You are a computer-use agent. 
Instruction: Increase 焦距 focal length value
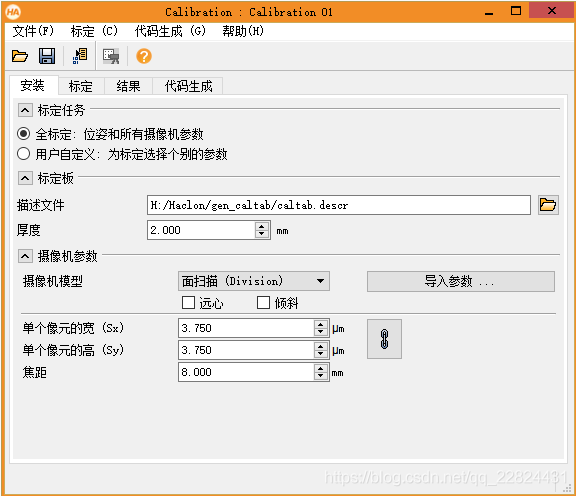point(321,369)
